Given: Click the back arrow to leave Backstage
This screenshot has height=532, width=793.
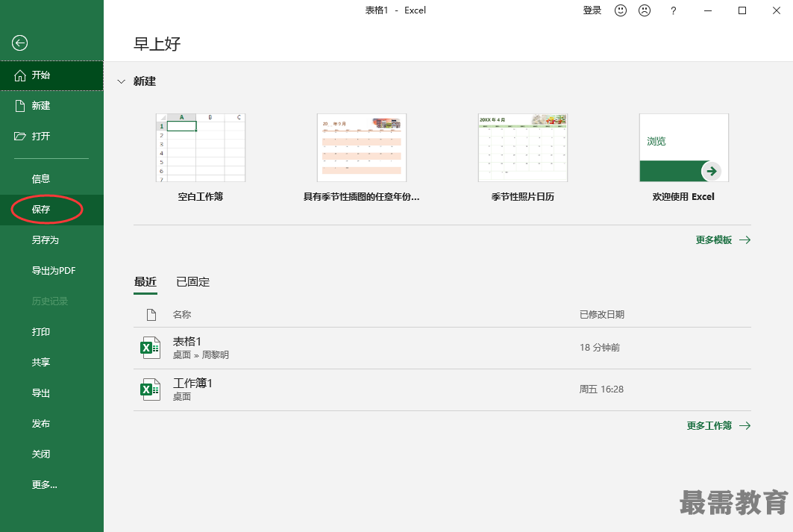Looking at the screenshot, I should tap(19, 43).
